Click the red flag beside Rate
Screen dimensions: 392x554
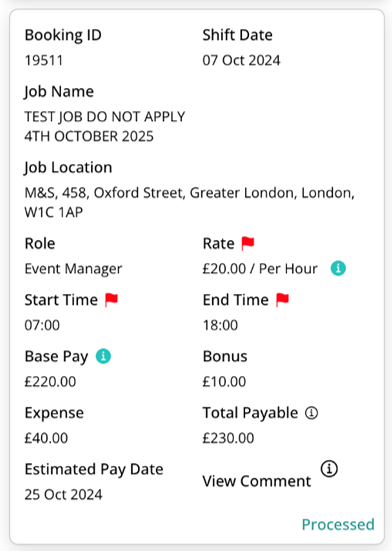(248, 243)
